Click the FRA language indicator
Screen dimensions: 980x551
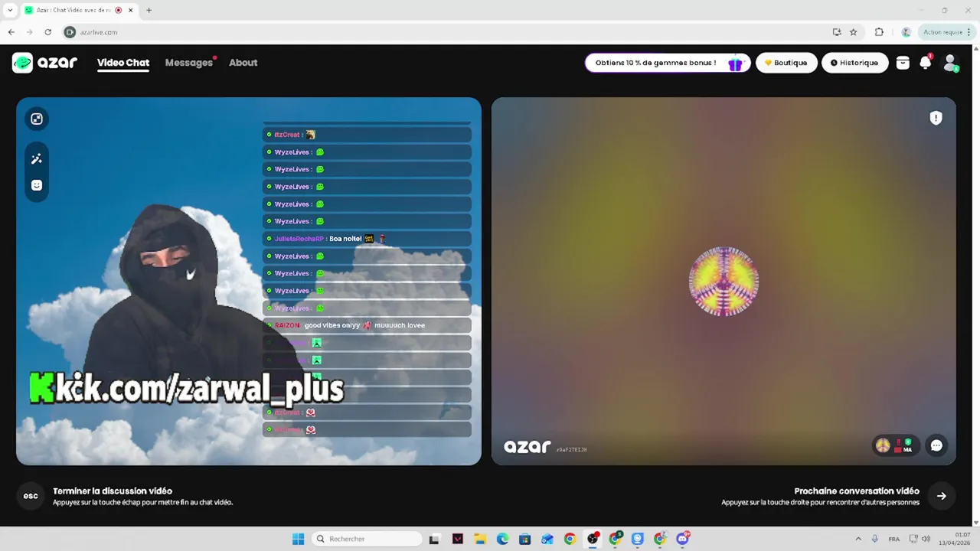coord(894,539)
